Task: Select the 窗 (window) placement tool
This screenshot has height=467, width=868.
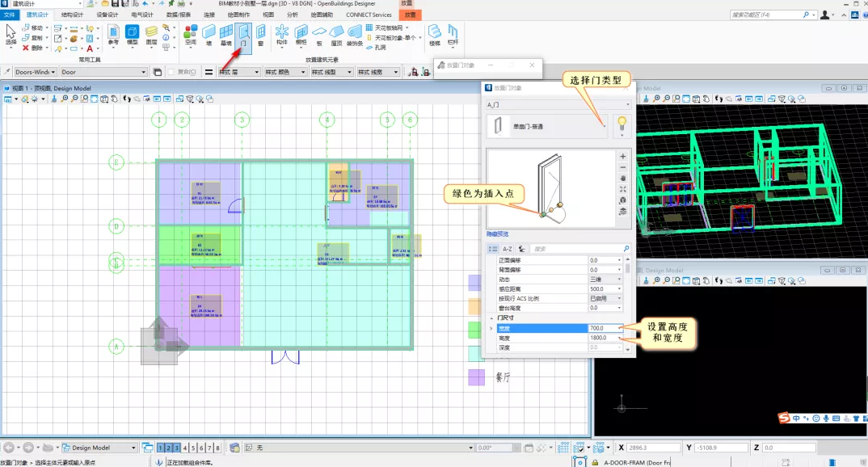Action: tap(261, 36)
